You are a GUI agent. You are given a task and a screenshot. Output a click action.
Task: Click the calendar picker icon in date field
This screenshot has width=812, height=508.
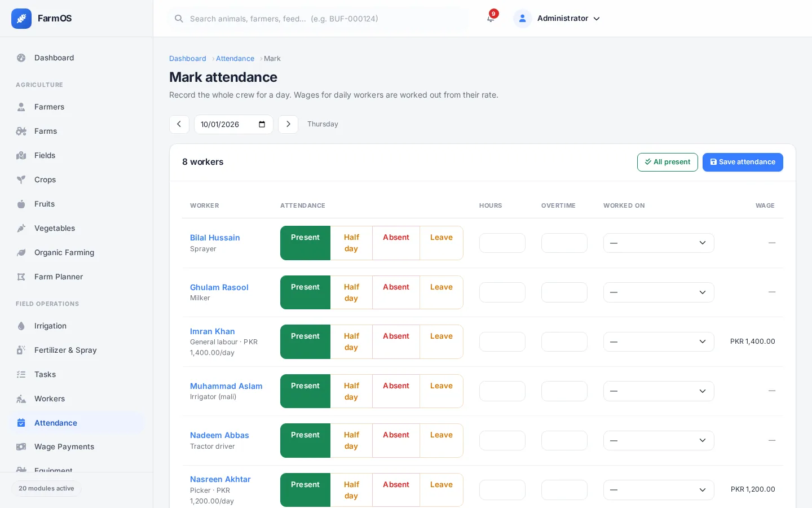(x=262, y=124)
